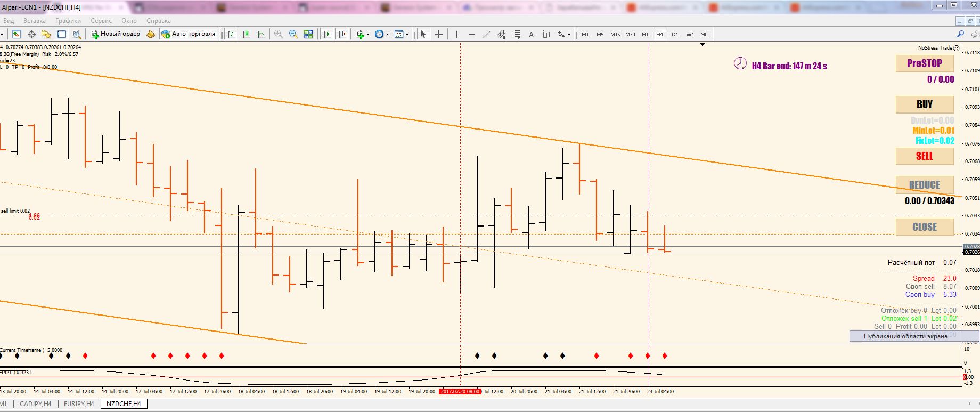Click the FixLot=0.02 label
The height and width of the screenshot is (412, 980).
(x=935, y=141)
